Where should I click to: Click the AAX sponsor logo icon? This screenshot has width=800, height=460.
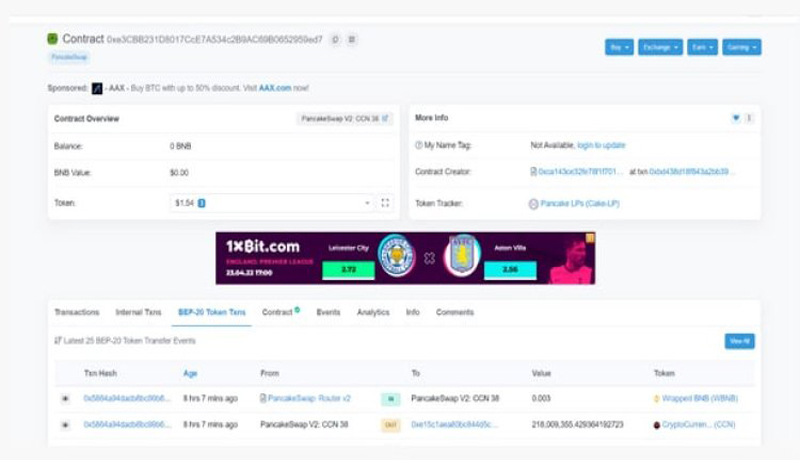(97, 88)
